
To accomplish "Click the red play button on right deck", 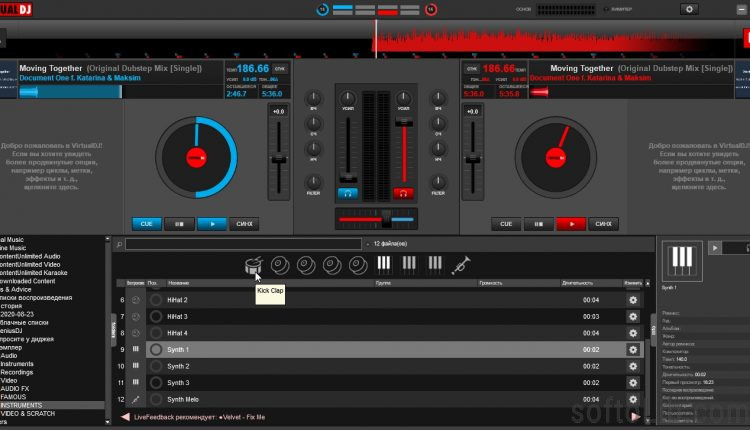I will [x=571, y=224].
